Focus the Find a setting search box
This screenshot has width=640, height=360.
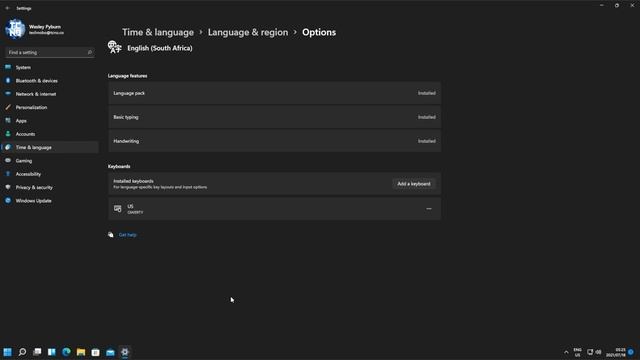coord(49,52)
